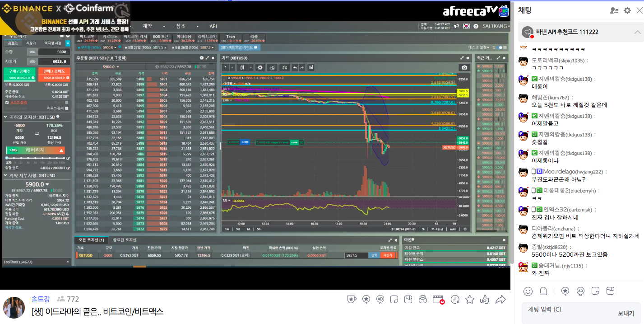Collapse 귀하의 포지션 section
644x324 pixels.
coord(5,117)
